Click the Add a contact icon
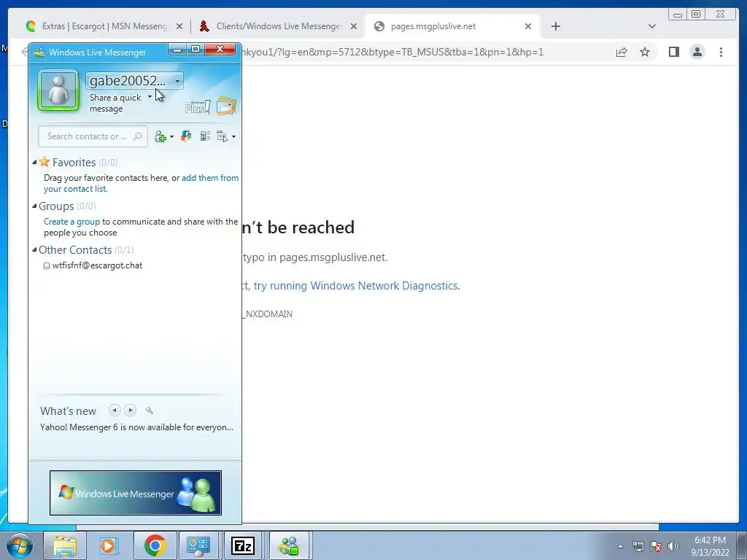Image resolution: width=747 pixels, height=560 pixels. coord(160,136)
